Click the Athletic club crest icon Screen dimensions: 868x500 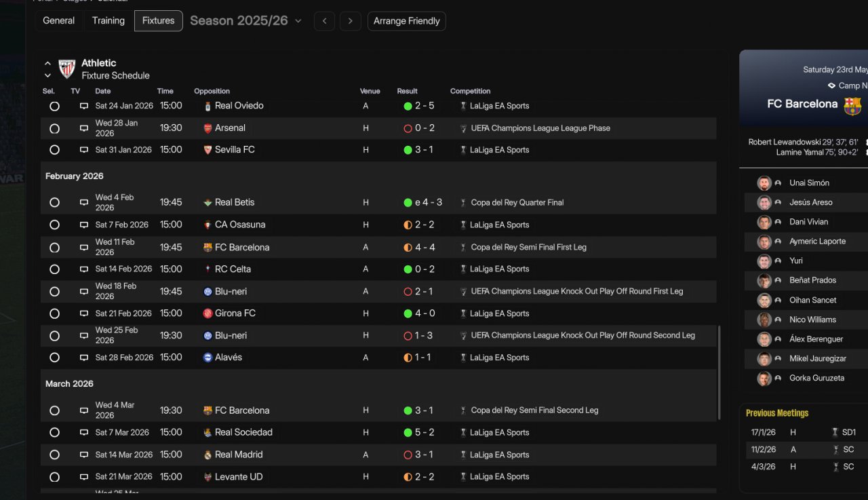click(66, 69)
